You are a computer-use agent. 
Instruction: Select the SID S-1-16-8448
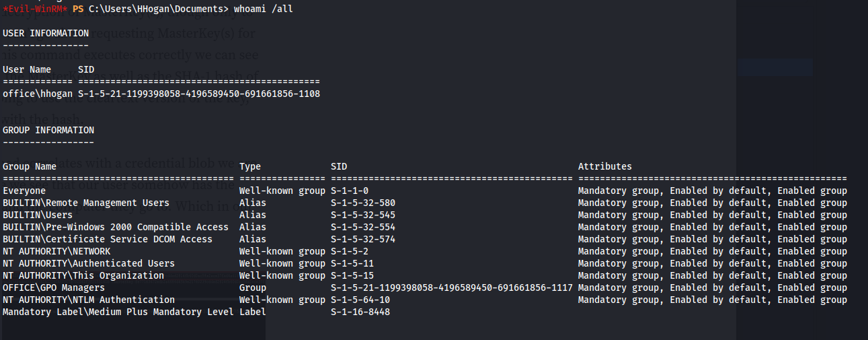pos(360,312)
